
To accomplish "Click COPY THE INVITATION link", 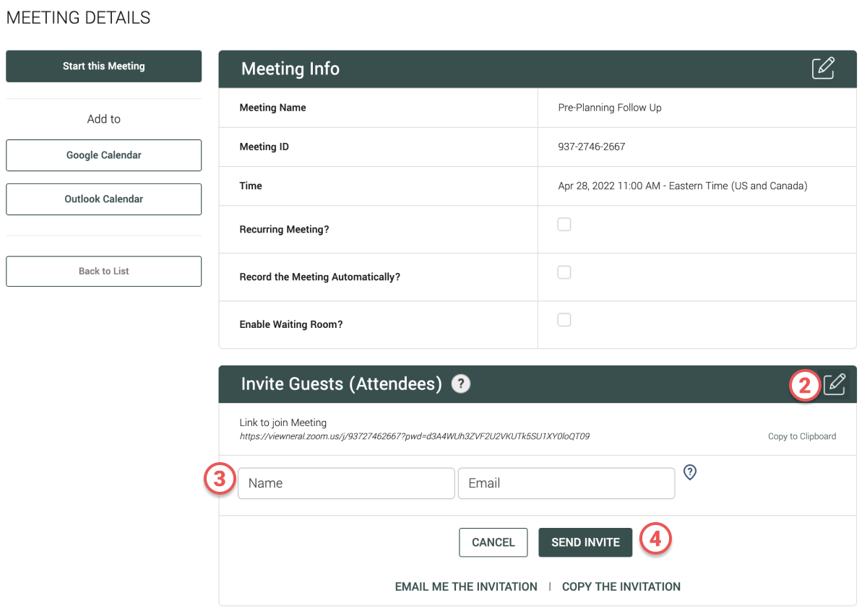I will coord(621,586).
